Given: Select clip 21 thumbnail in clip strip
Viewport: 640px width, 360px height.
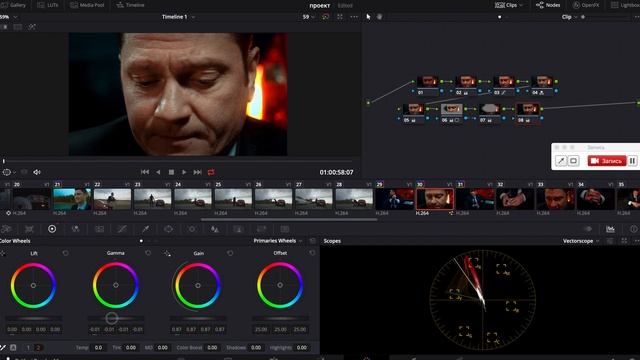Looking at the screenshot, I should click(x=72, y=199).
